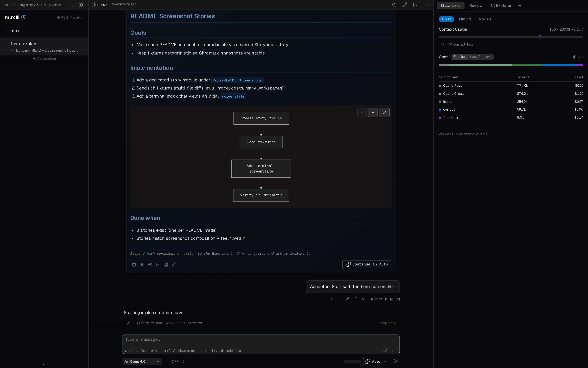Collapse the mux project tree
Screen dimensions: 588x368
[x=5, y=31]
